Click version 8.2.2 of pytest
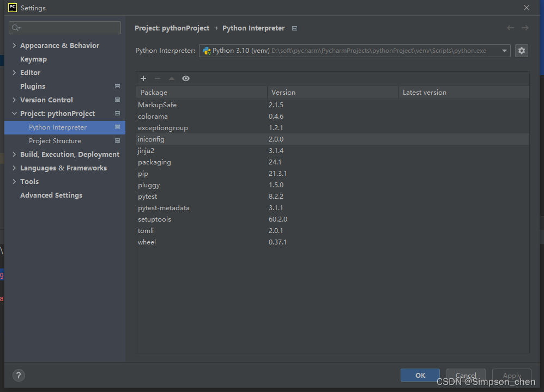The image size is (544, 392). 276,196
